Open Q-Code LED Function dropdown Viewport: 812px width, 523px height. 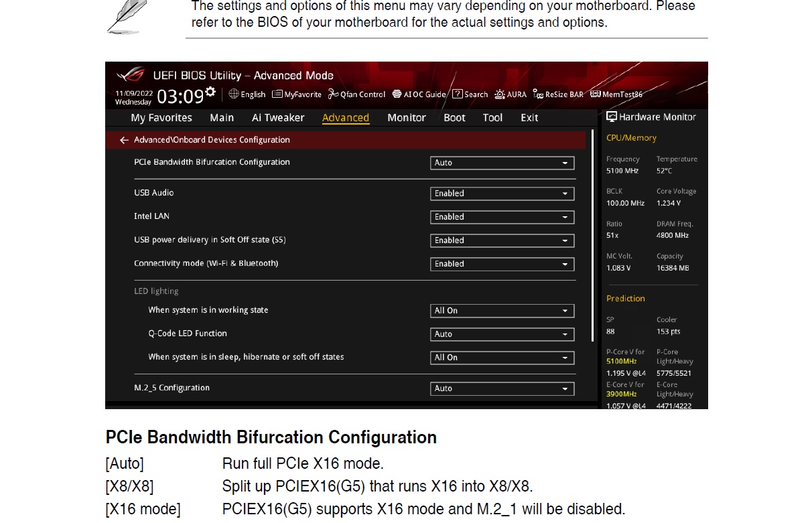pyautogui.click(x=502, y=334)
